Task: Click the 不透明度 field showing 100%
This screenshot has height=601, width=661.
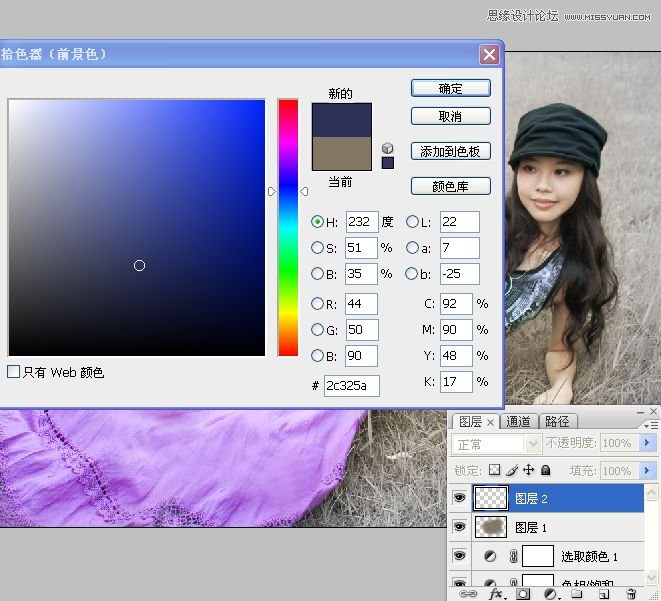Action: pyautogui.click(x=619, y=443)
